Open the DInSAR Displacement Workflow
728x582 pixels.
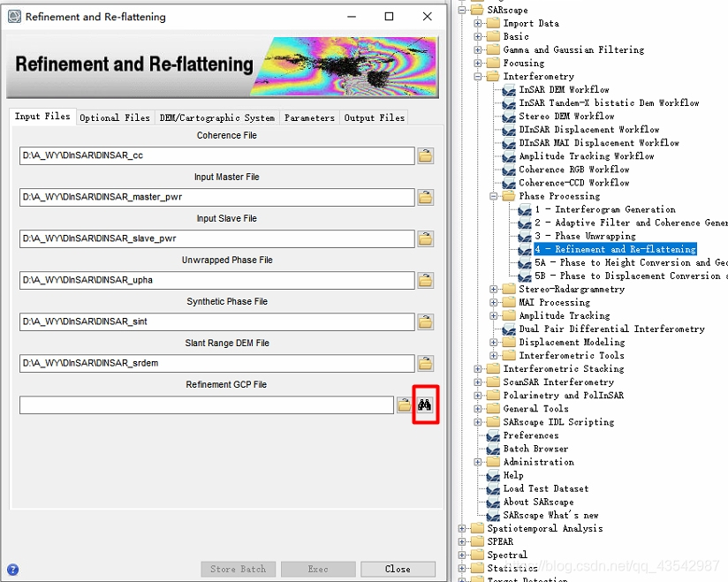point(589,130)
